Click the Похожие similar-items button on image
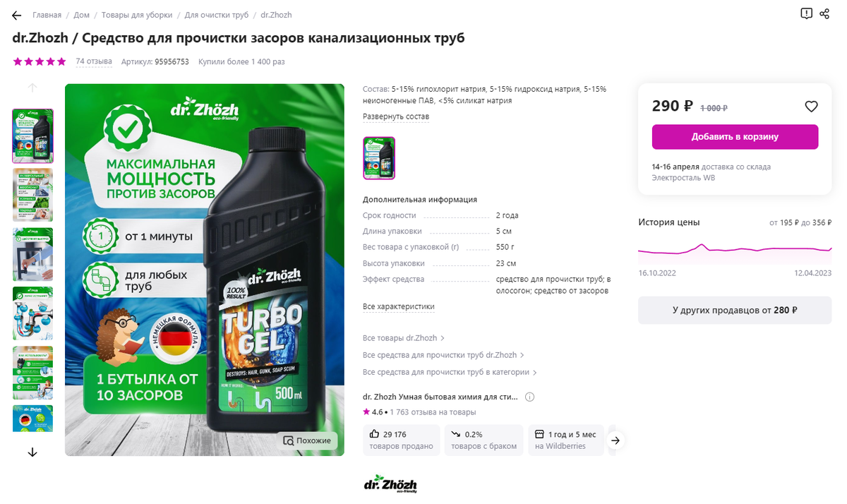This screenshot has height=504, width=847. (x=307, y=440)
